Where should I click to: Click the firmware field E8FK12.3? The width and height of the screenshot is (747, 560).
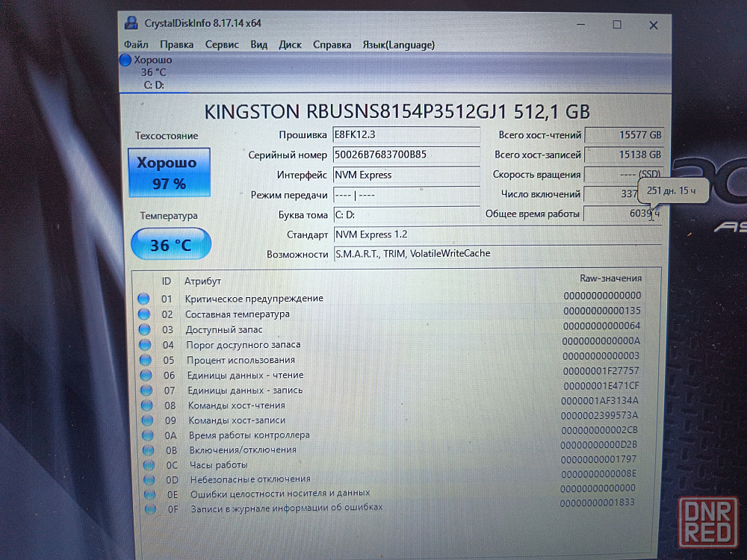(406, 134)
